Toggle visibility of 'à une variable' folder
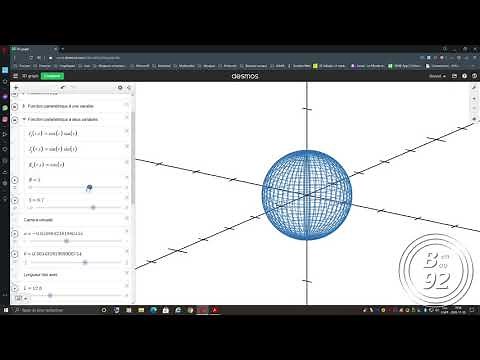The width and height of the screenshot is (480, 360). (x=14, y=107)
